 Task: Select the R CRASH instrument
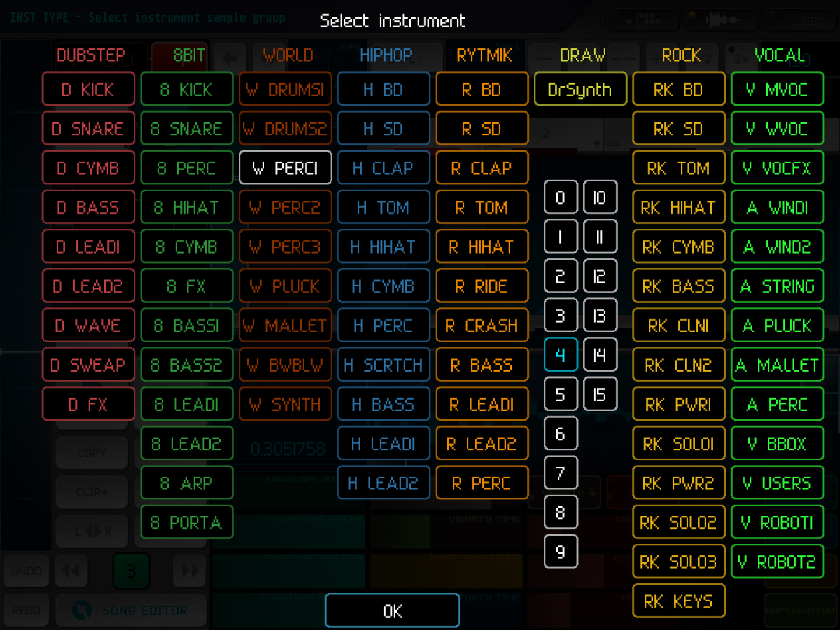pos(482,325)
